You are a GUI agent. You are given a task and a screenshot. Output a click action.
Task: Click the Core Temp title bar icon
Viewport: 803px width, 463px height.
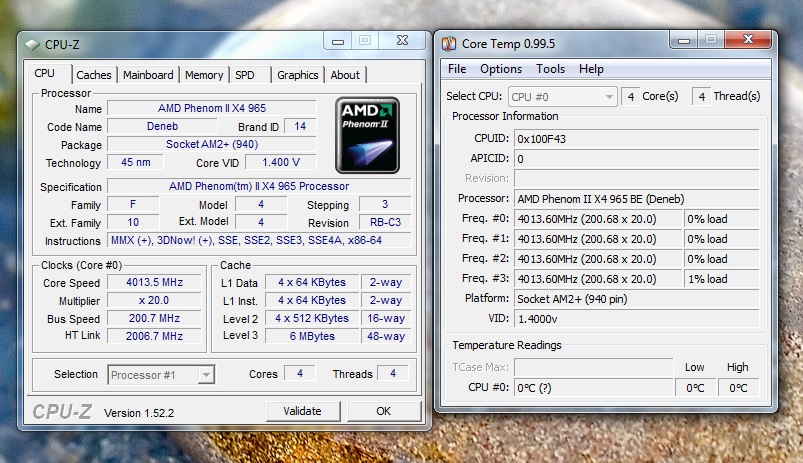449,44
